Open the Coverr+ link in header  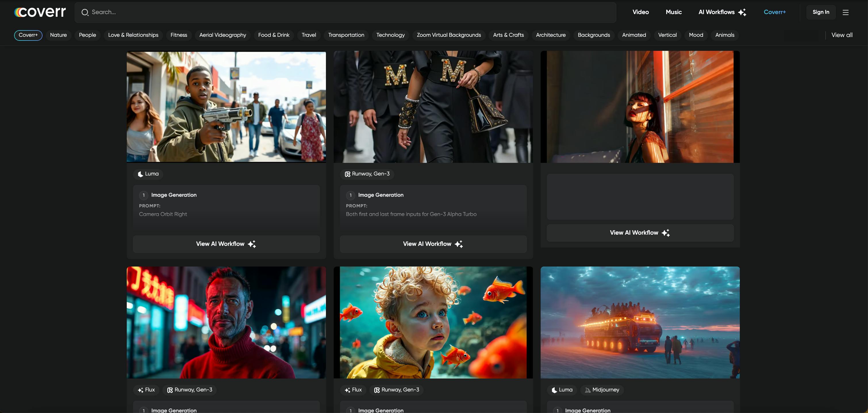(x=774, y=12)
